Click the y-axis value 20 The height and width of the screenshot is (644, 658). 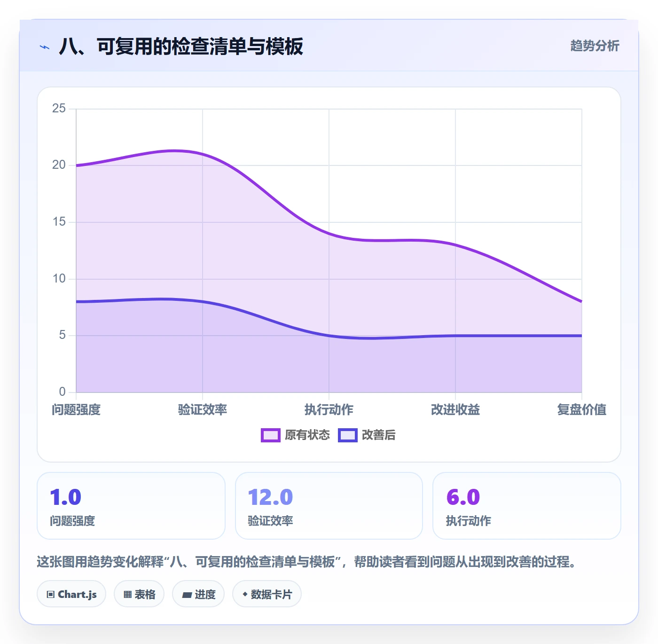point(59,165)
